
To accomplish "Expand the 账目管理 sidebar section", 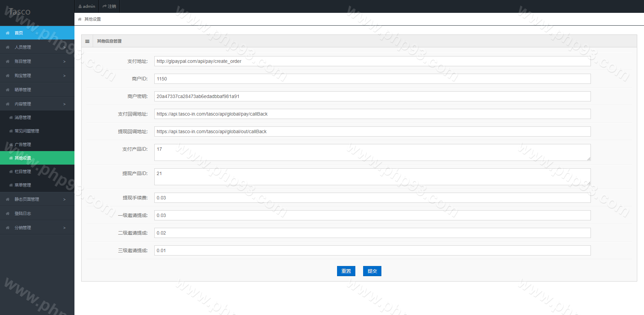I will click(x=64, y=62).
